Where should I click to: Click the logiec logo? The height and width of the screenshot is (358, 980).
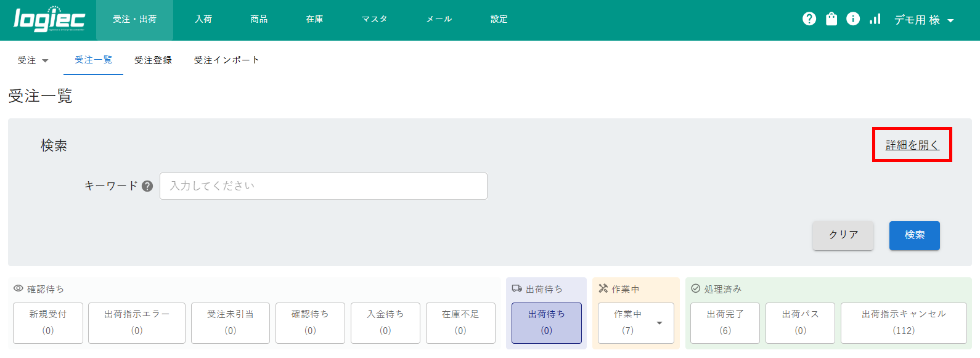pos(49,19)
